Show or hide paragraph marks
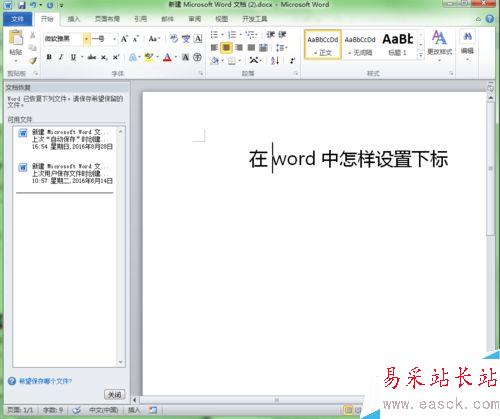Viewport: 500px width, 419px height. click(292, 60)
